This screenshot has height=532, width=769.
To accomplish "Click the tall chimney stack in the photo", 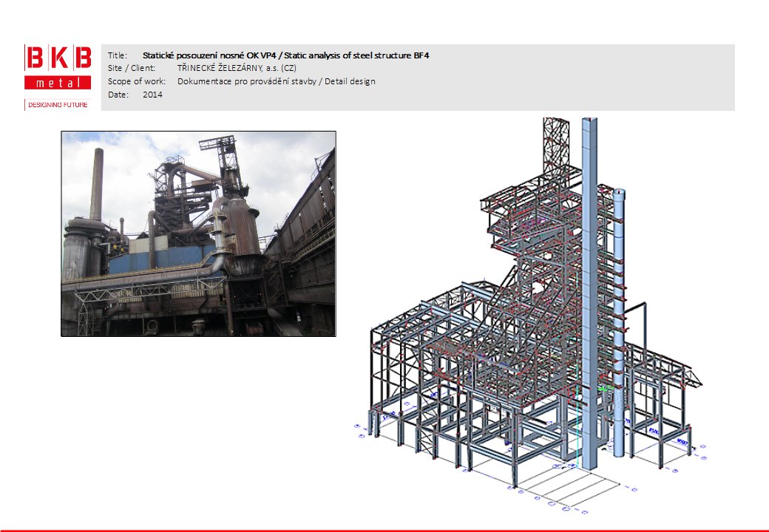I will [x=96, y=185].
